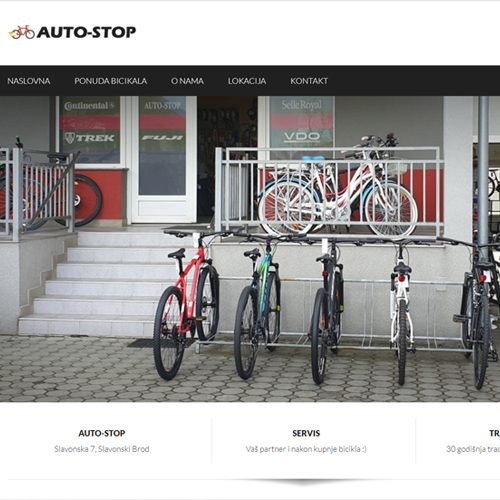Click the blue-green bike in the rack
Screen dimensions: 500x500
pyautogui.click(x=257, y=308)
